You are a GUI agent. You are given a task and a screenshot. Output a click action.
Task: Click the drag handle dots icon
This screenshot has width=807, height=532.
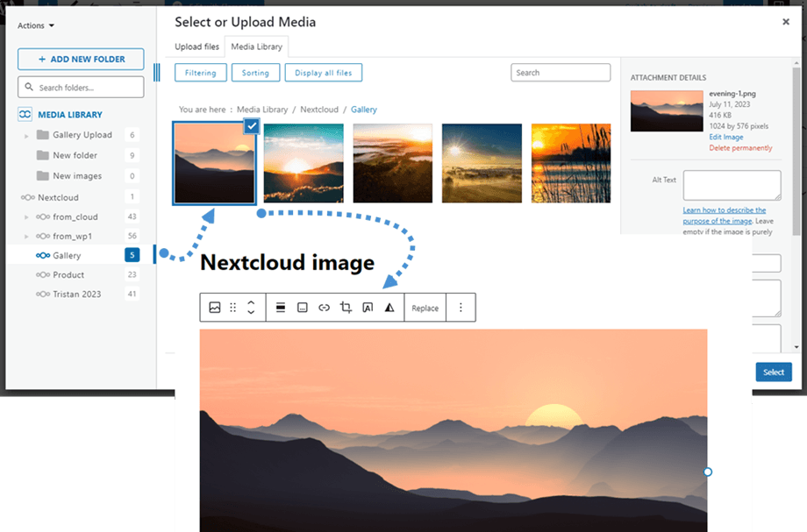point(233,308)
